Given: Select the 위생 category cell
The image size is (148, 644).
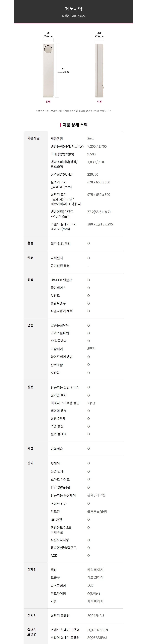Looking at the screenshot, I should click(x=36, y=296).
